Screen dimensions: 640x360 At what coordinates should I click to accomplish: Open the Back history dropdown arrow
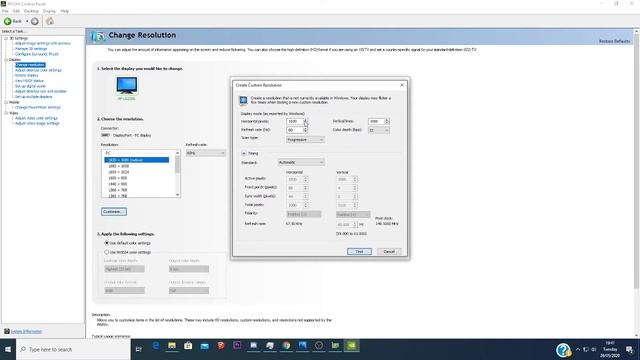(x=27, y=21)
